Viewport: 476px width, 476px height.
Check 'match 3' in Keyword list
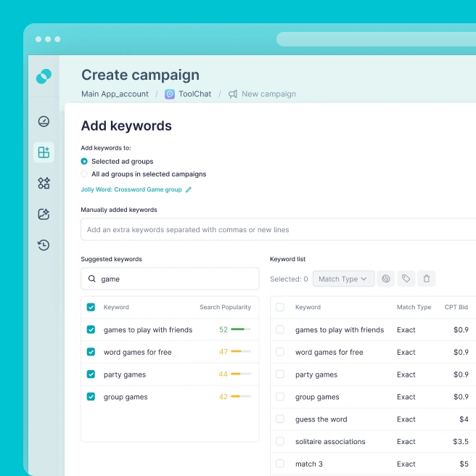tap(280, 464)
